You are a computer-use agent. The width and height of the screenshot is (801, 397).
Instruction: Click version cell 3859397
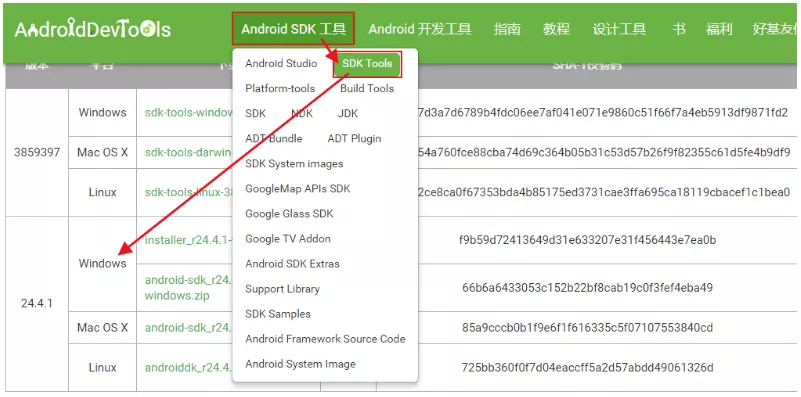pyautogui.click(x=37, y=152)
